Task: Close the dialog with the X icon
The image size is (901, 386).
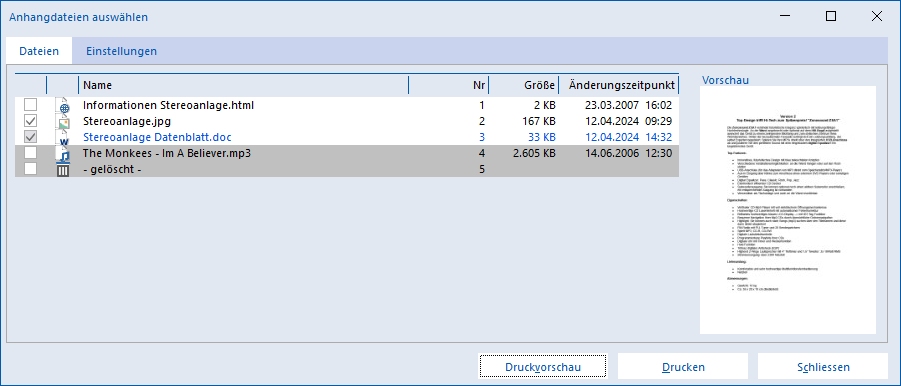Action: (x=877, y=17)
